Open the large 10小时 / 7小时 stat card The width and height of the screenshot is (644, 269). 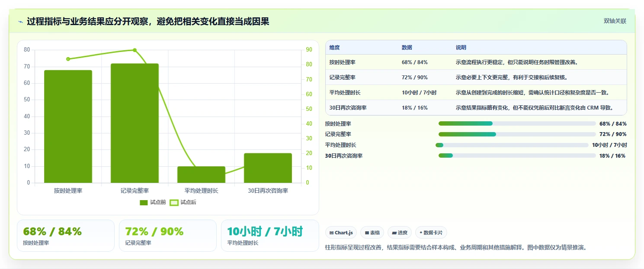tap(270, 236)
